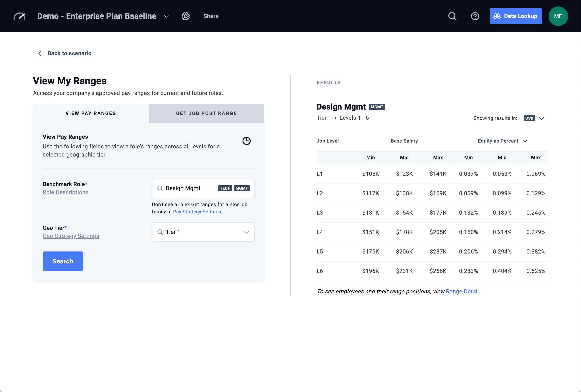Screen dimensions: 581x392
Task: Open the help question mark icon
Action: 475,16
